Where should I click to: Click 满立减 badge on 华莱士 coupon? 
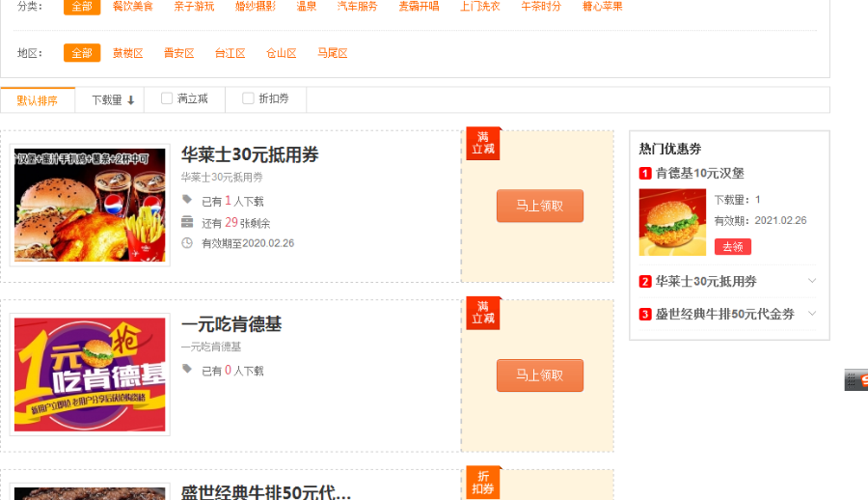click(483, 144)
